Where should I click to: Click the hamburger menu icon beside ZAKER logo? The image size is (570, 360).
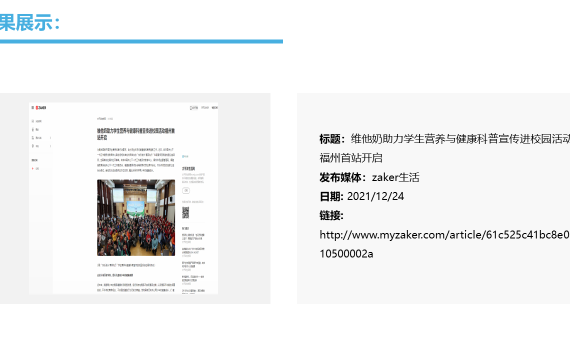[x=33, y=108]
